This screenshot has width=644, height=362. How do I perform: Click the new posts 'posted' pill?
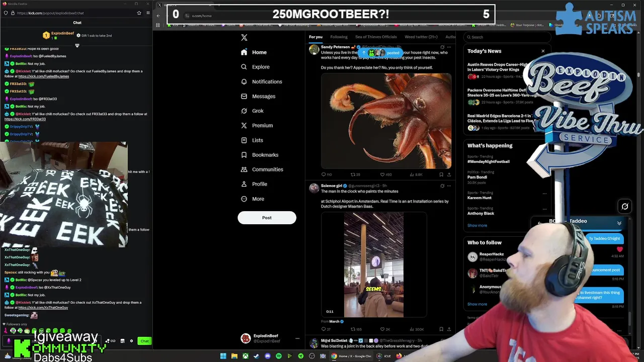pos(380,52)
